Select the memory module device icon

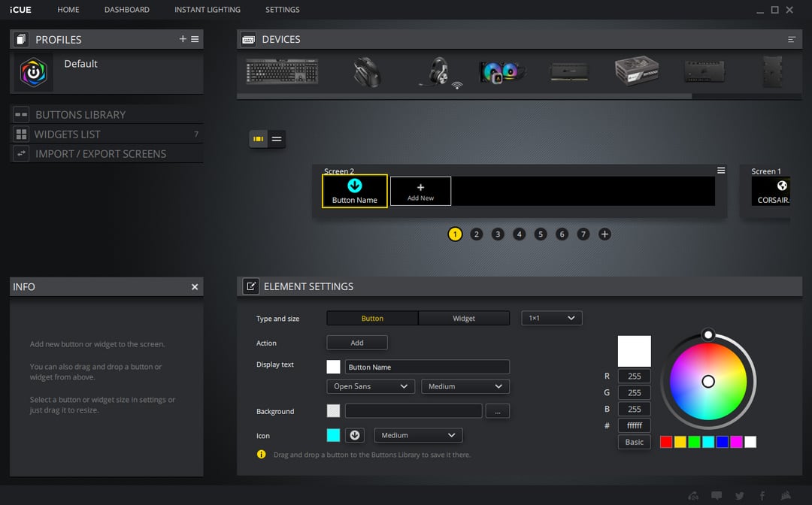coord(568,71)
